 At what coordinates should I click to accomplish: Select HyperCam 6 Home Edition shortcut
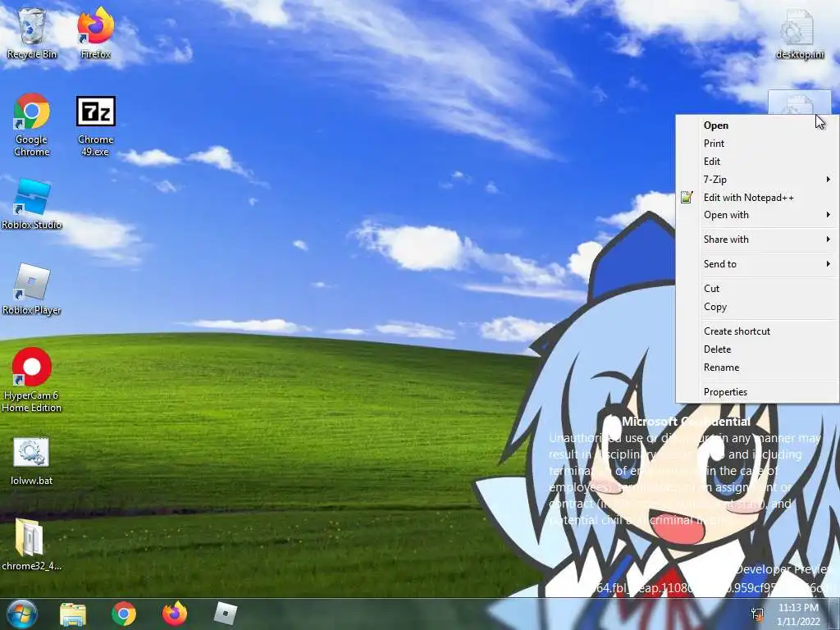(x=32, y=380)
